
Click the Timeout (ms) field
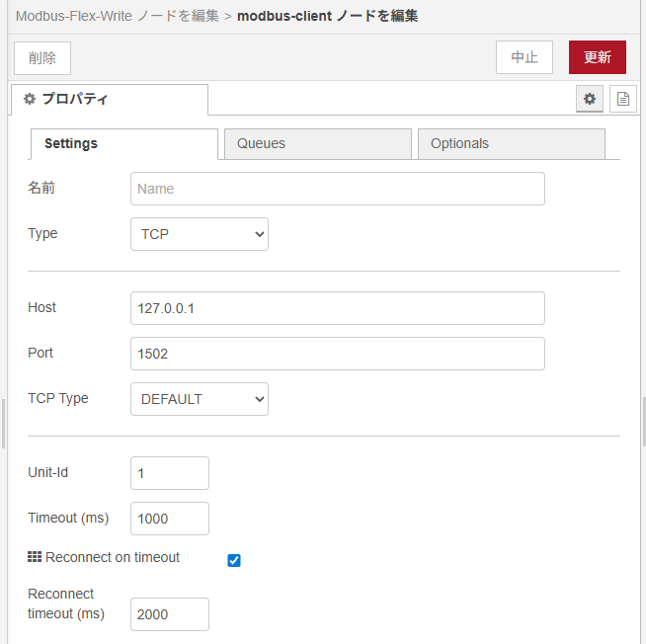click(170, 519)
